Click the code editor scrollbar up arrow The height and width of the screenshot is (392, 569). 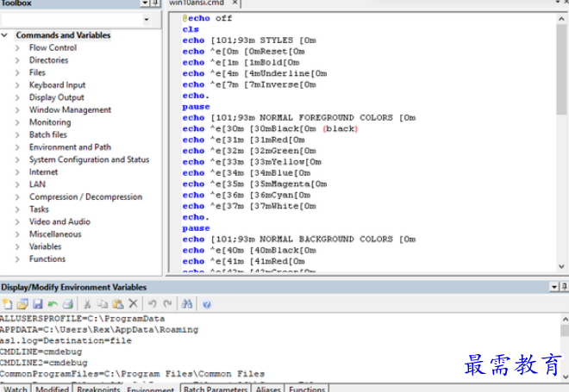pos(562,18)
